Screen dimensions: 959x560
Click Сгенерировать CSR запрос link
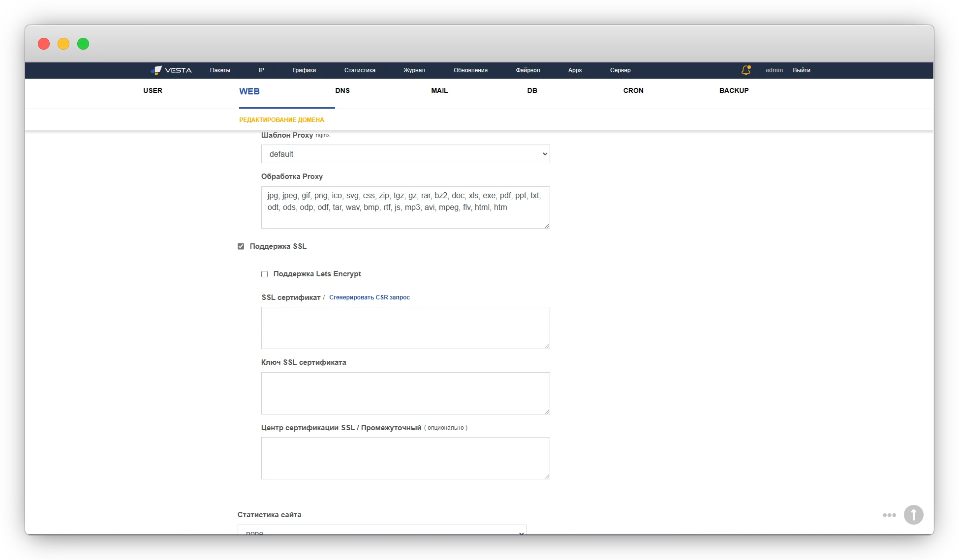(x=369, y=297)
